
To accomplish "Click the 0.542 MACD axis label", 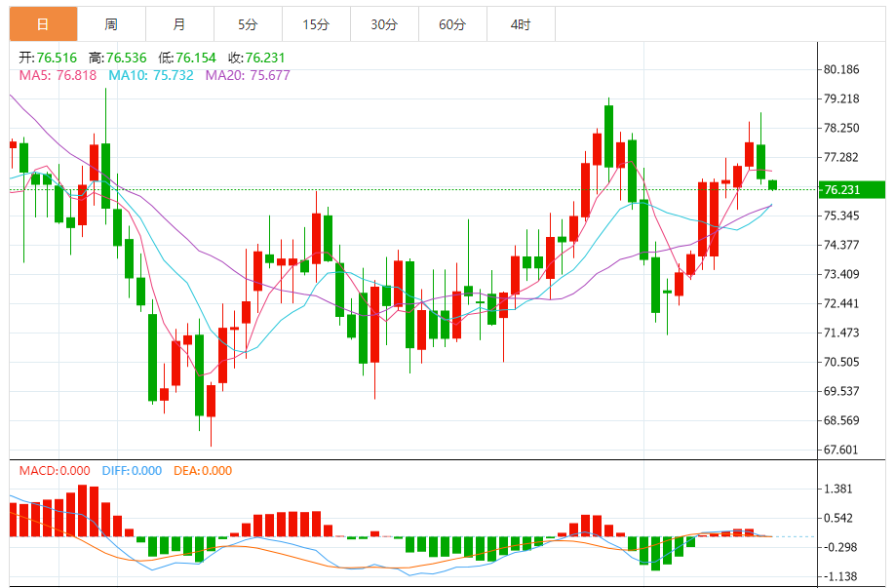I will [x=837, y=518].
